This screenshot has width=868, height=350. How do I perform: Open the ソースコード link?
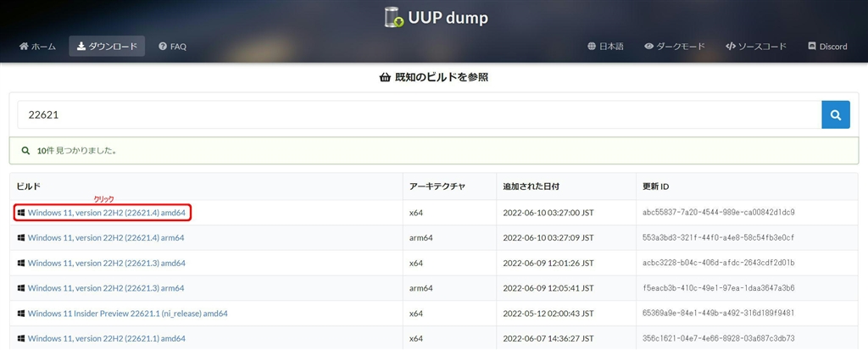click(x=755, y=47)
